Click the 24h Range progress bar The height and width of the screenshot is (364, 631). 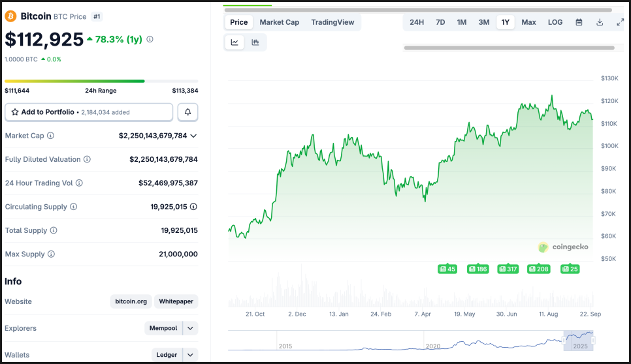pos(101,81)
